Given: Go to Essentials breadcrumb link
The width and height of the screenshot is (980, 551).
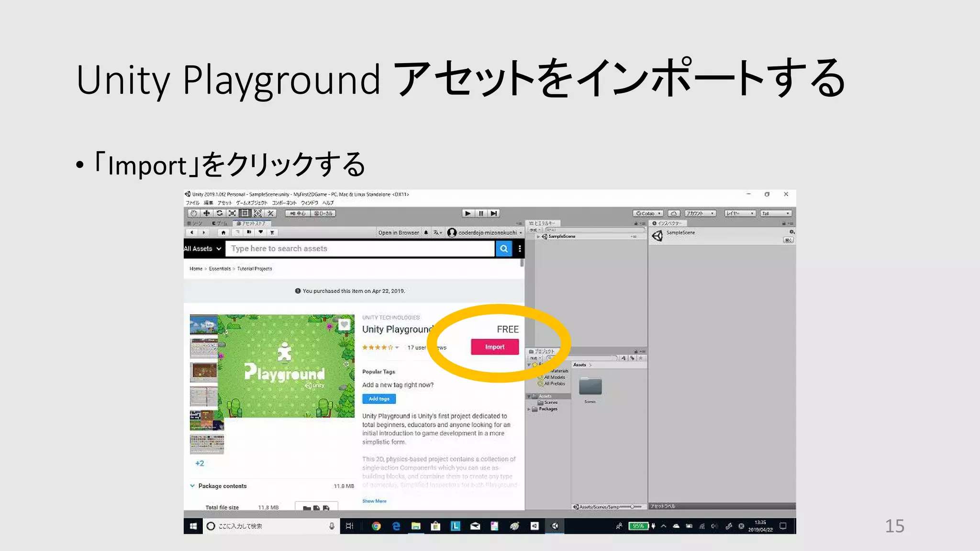Looking at the screenshot, I should [x=220, y=269].
